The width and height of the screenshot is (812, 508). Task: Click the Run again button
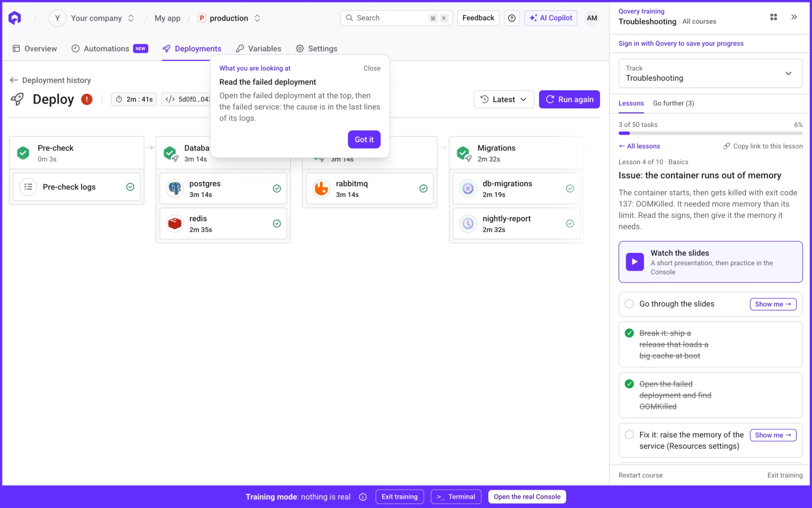click(569, 100)
